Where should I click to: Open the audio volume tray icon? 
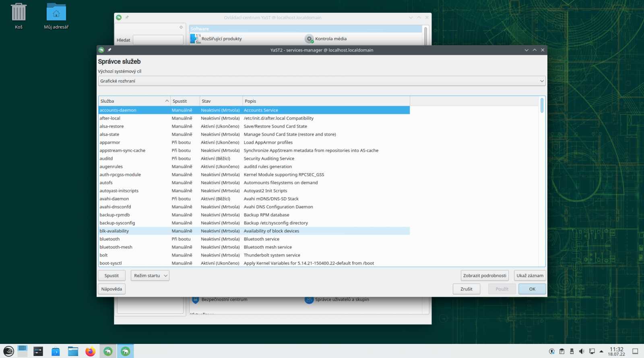(582, 351)
